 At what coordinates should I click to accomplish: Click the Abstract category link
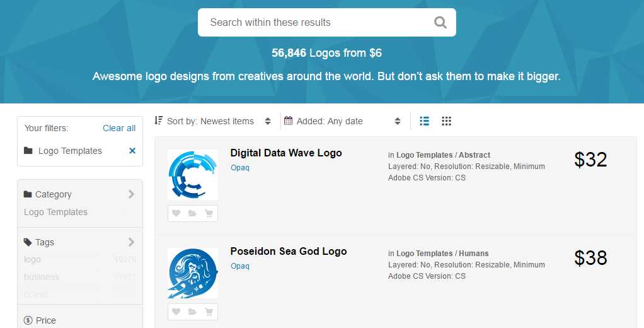point(474,155)
